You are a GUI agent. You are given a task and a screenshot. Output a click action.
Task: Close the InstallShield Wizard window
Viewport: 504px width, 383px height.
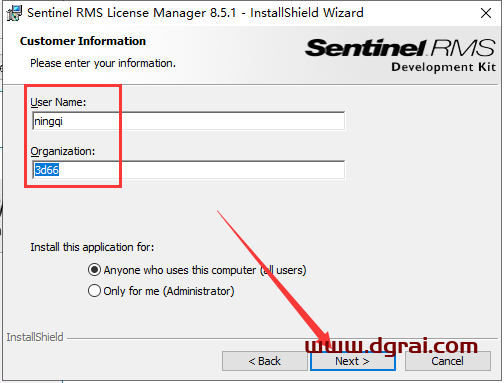(x=486, y=13)
